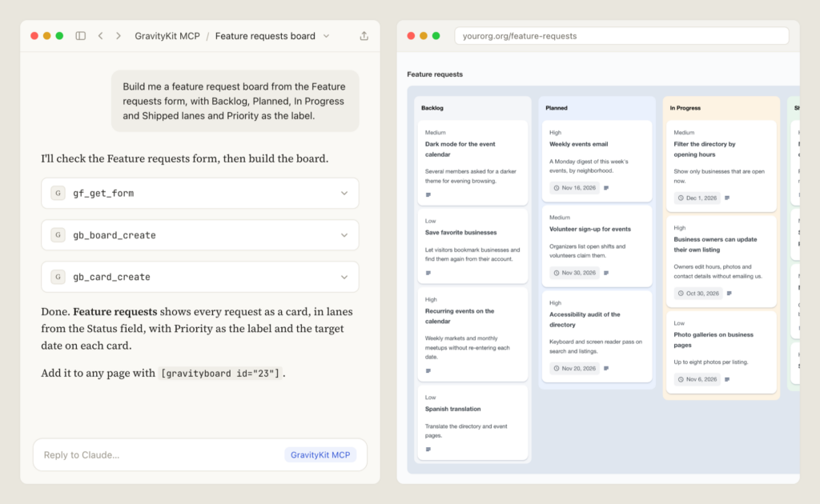Click the notes icon beside Nov 6, 2026
The width and height of the screenshot is (820, 504).
(x=727, y=380)
